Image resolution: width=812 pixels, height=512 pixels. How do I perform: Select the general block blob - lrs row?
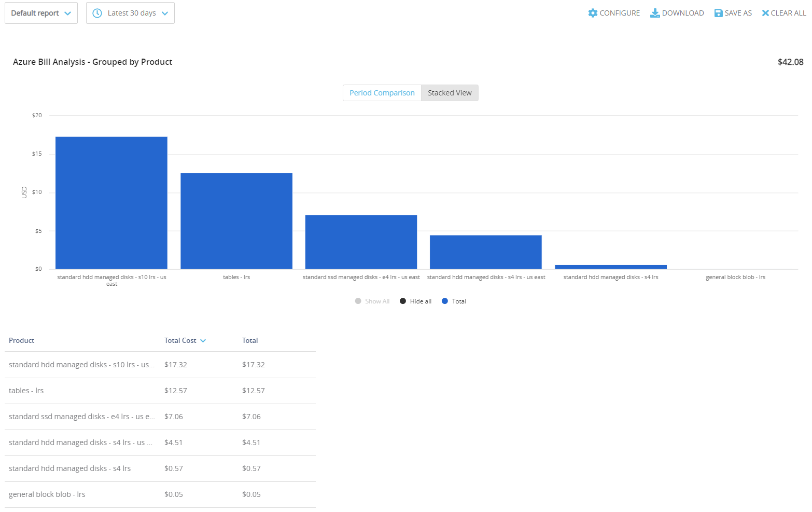tap(160, 495)
